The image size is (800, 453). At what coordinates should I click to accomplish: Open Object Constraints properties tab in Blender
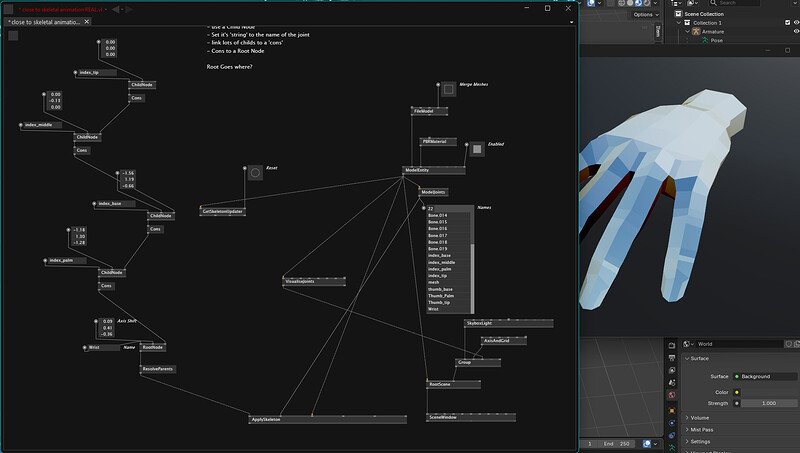click(671, 435)
